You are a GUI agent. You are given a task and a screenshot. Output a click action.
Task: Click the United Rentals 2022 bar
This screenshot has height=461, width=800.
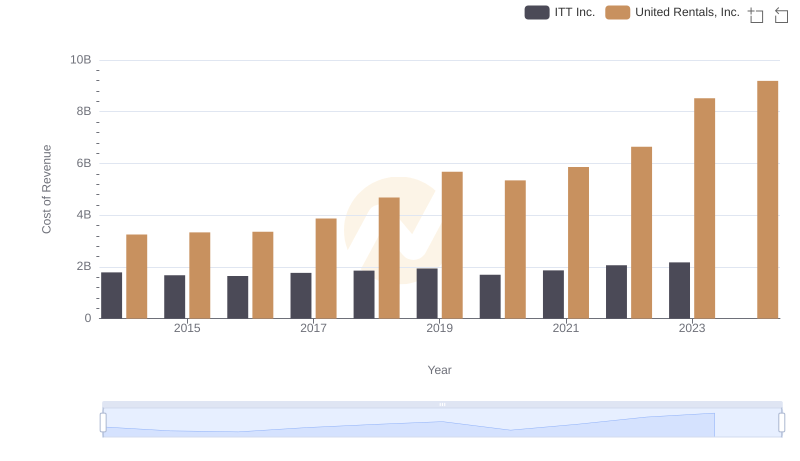pos(641,233)
